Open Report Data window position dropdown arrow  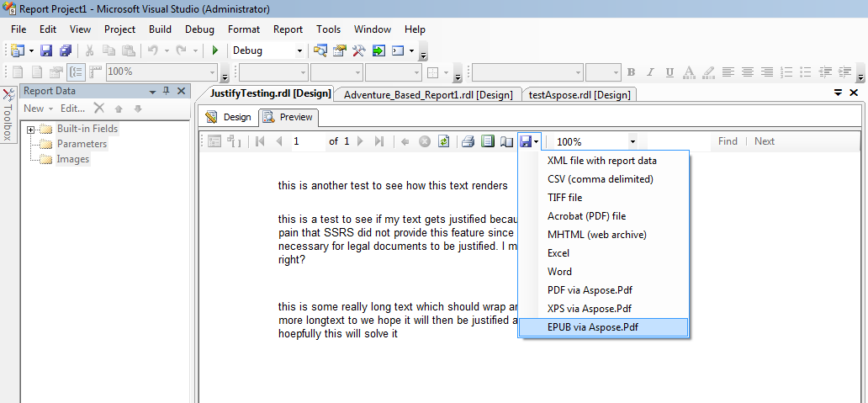(153, 92)
